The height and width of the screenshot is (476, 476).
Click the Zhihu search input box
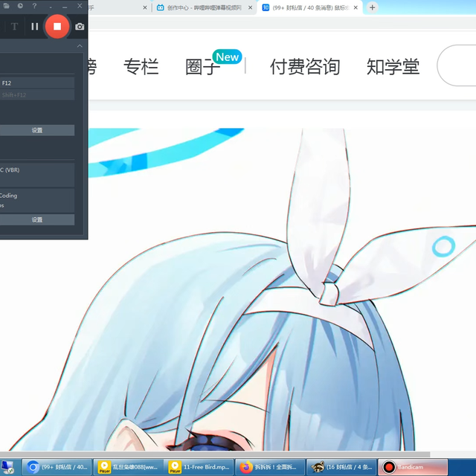(x=457, y=66)
